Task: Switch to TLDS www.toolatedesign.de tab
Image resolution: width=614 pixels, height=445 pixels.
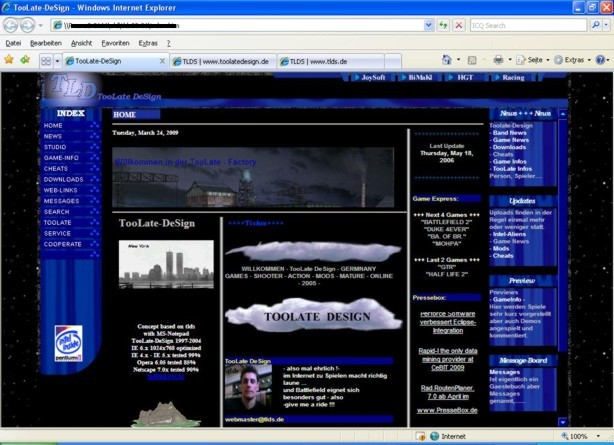Action: tap(223, 62)
